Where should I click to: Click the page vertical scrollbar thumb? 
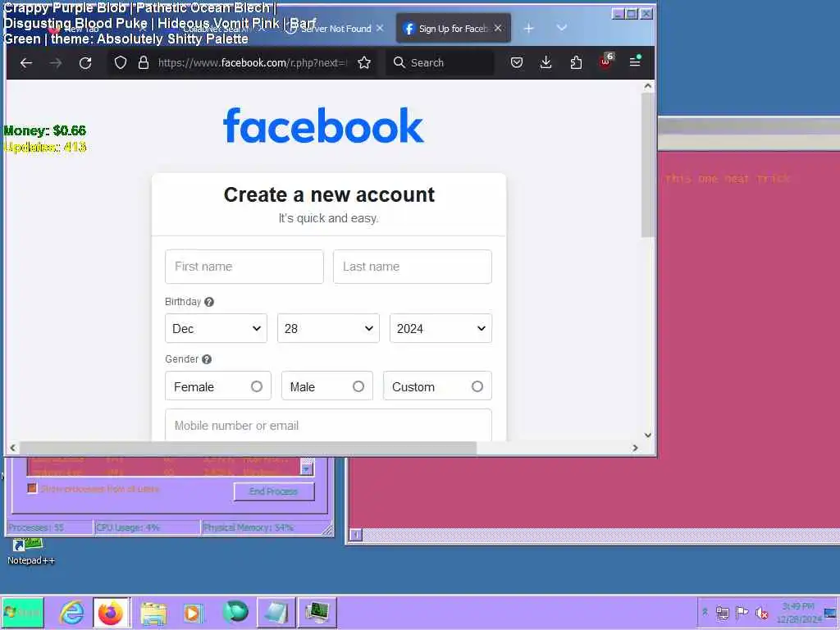click(x=648, y=164)
